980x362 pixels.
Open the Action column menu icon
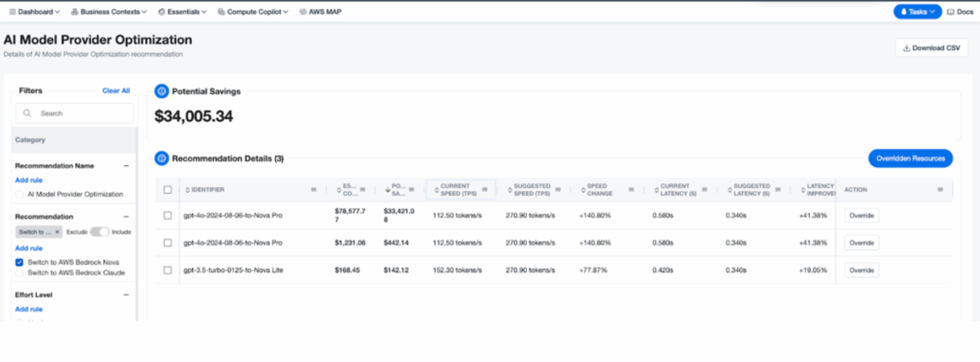tap(941, 190)
